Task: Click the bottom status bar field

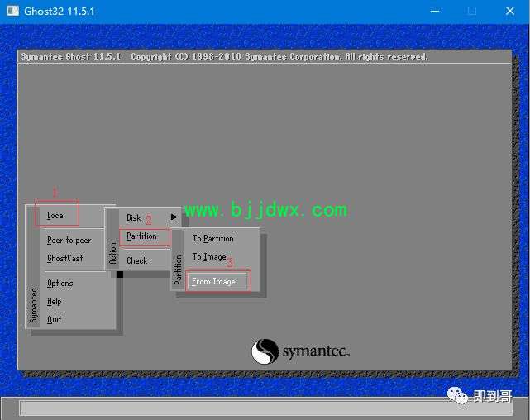Action: pyautogui.click(x=265, y=408)
